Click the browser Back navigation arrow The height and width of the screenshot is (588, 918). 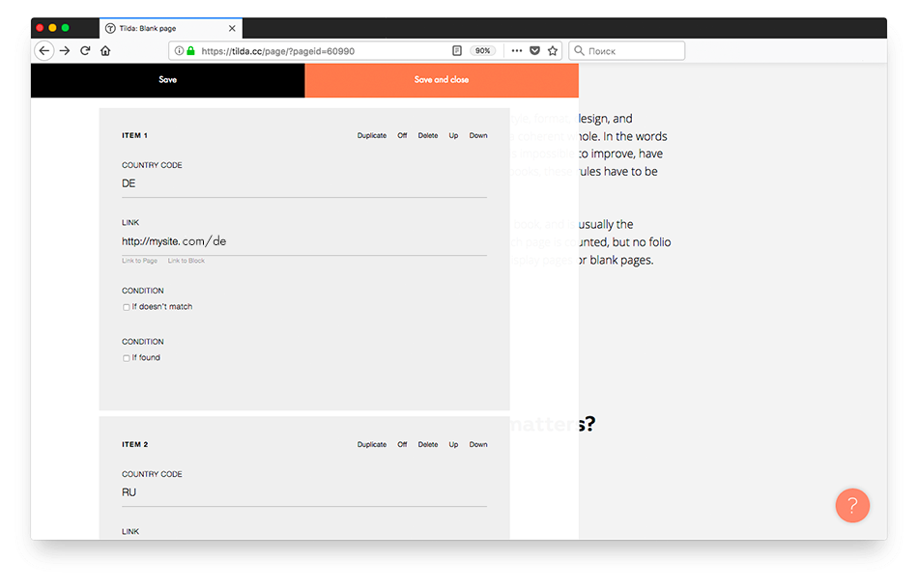pos(44,50)
